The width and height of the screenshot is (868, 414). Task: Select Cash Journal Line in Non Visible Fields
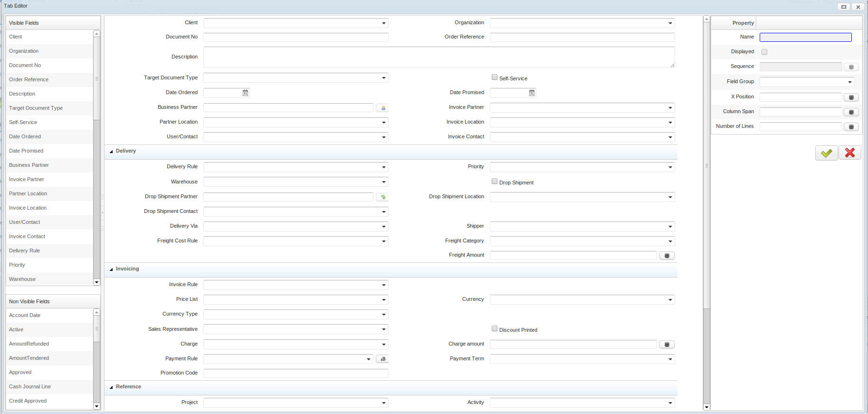[x=30, y=386]
